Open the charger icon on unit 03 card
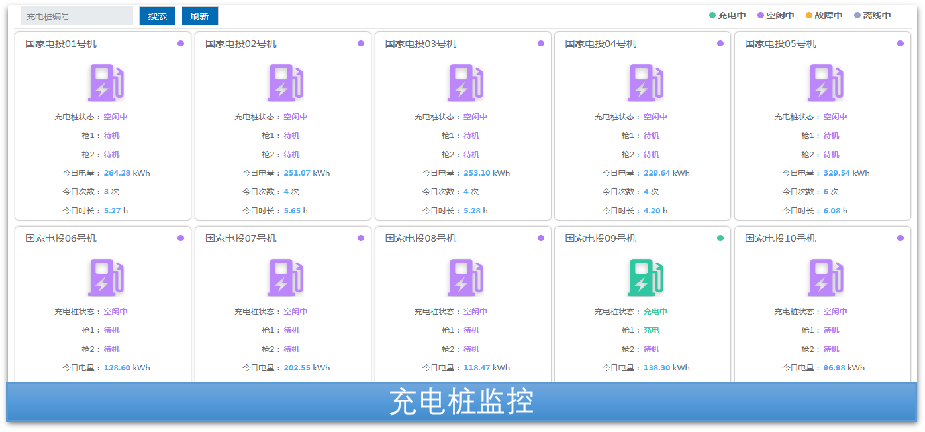 [465, 83]
